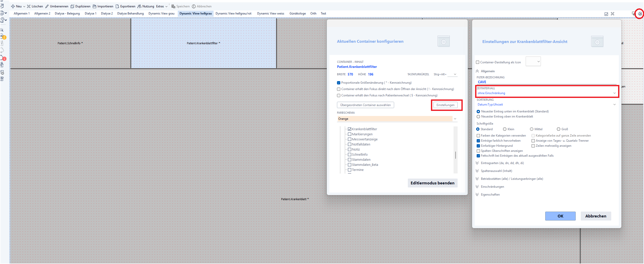Image resolution: width=644 pixels, height=264 pixels.
Task: Select font size Mittel radio button
Action: click(532, 129)
